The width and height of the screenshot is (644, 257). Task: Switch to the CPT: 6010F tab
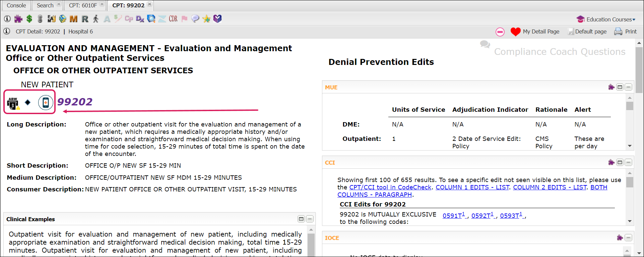click(x=83, y=5)
